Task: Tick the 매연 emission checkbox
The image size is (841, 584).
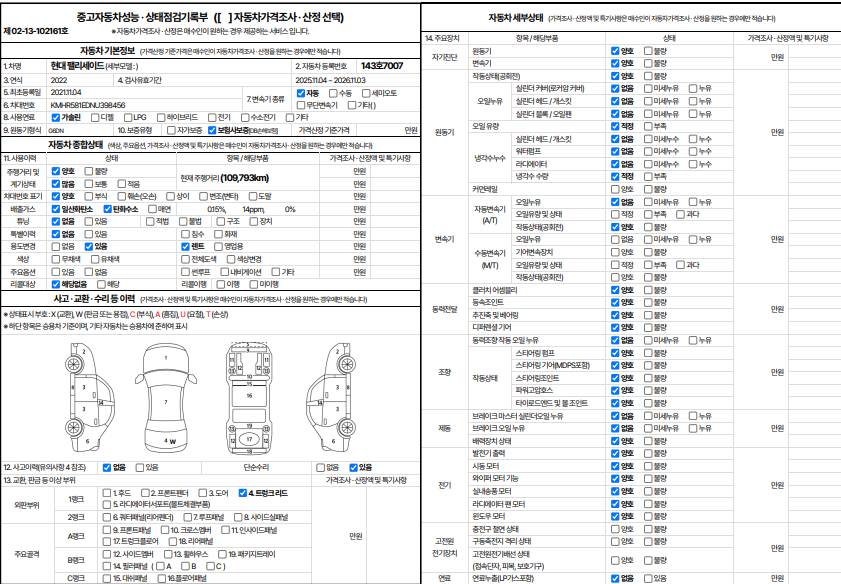Action: click(x=152, y=209)
